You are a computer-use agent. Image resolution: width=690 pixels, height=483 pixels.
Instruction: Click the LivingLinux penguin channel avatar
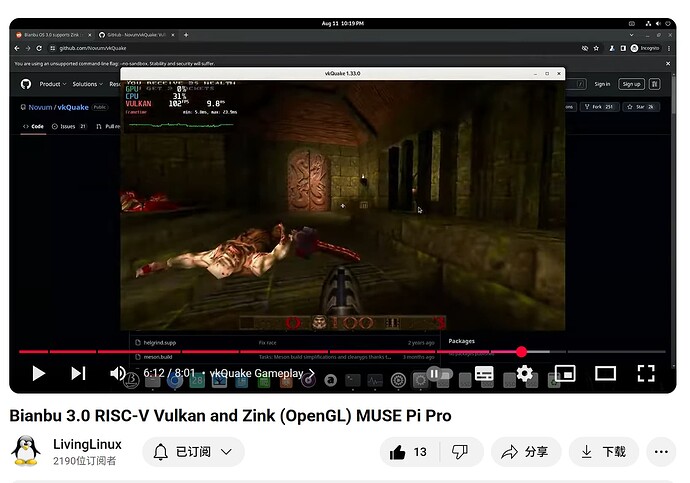[26, 451]
